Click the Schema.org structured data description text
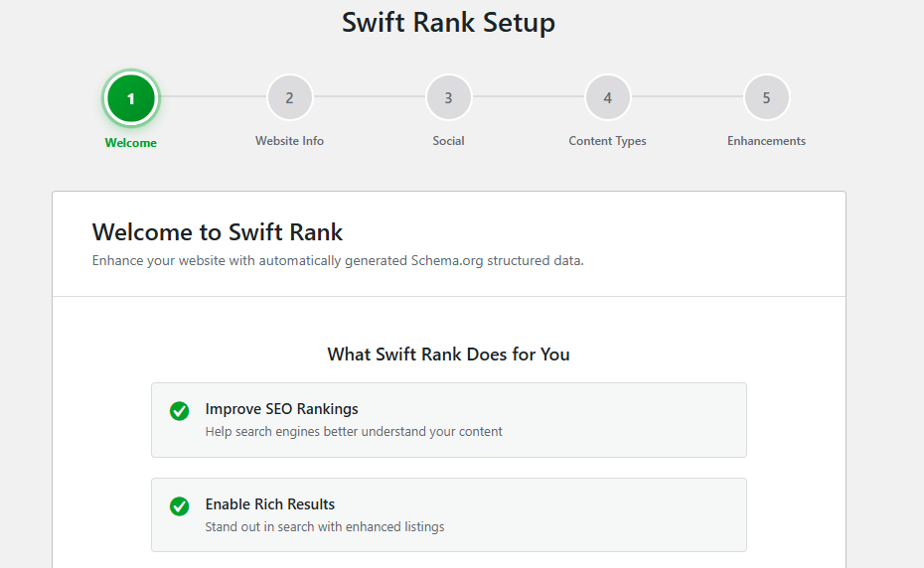Viewport: 924px width, 568px height. (x=338, y=260)
